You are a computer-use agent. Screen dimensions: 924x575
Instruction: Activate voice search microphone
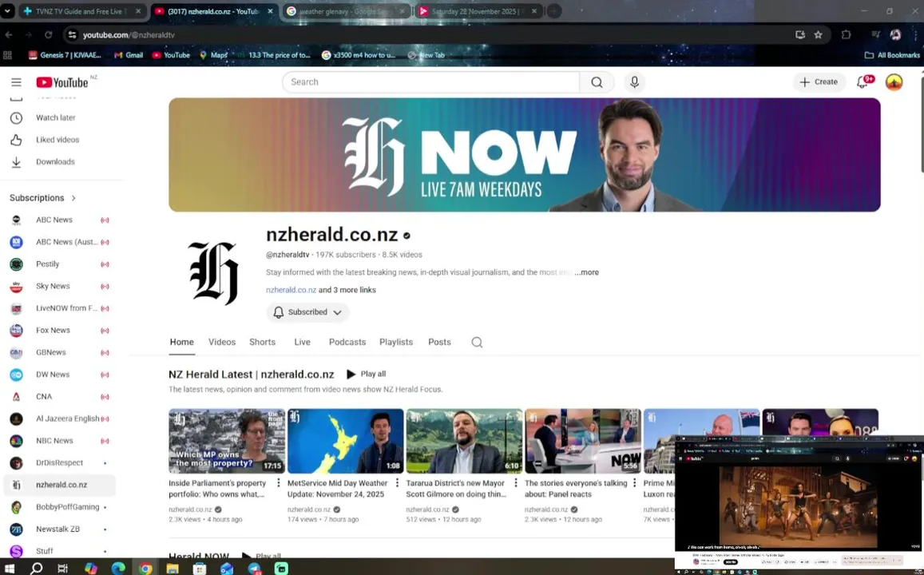tap(634, 82)
